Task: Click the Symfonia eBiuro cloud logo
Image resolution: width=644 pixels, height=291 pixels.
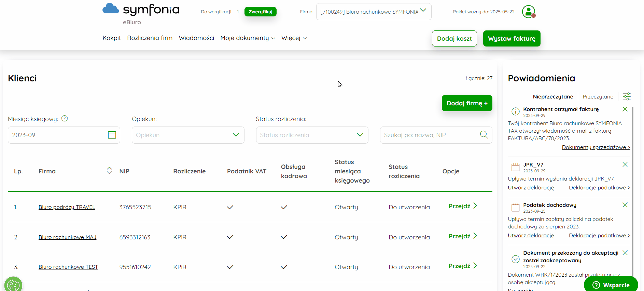Action: pyautogui.click(x=141, y=14)
